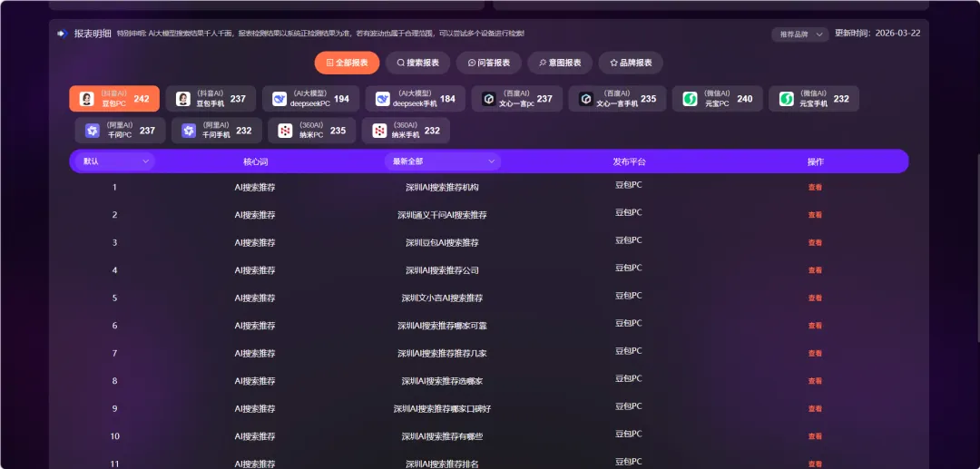Image resolution: width=980 pixels, height=469 pixels.
Task: Click the deepseekPC whale icon
Action: (x=279, y=99)
